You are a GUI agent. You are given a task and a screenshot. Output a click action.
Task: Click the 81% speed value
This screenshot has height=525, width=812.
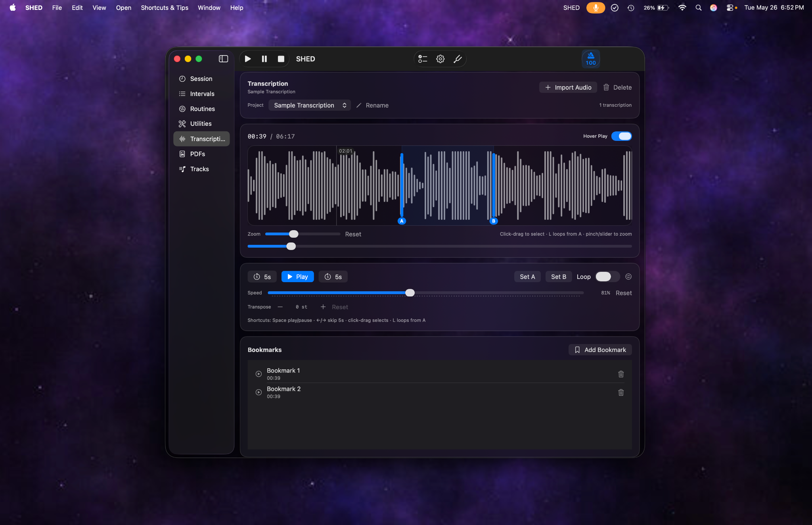tap(605, 293)
